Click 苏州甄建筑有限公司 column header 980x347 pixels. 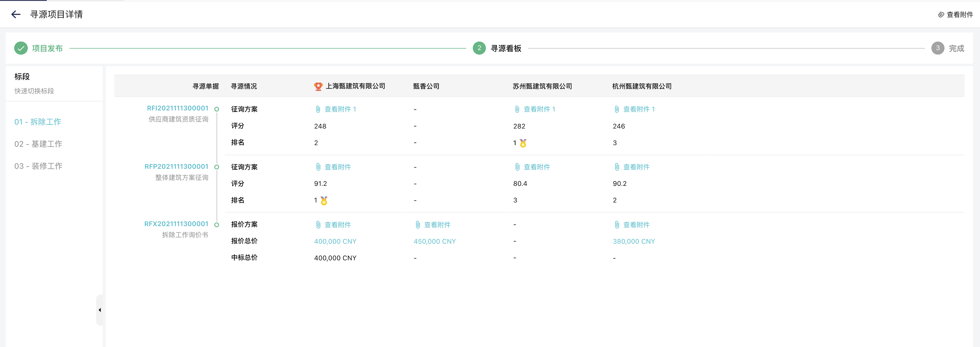(x=542, y=86)
